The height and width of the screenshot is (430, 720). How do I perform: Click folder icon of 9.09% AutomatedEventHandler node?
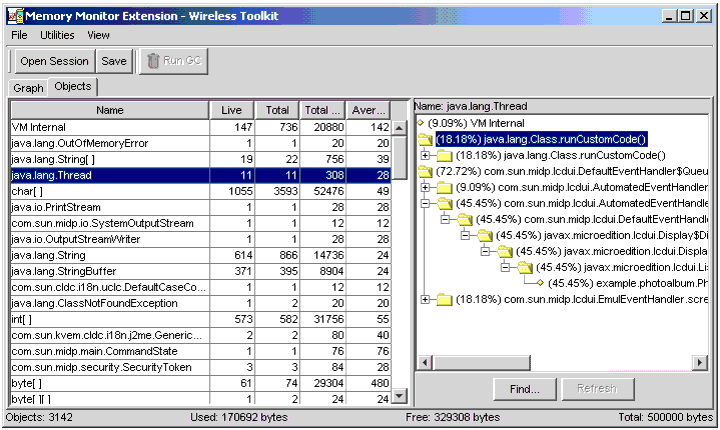tap(444, 187)
